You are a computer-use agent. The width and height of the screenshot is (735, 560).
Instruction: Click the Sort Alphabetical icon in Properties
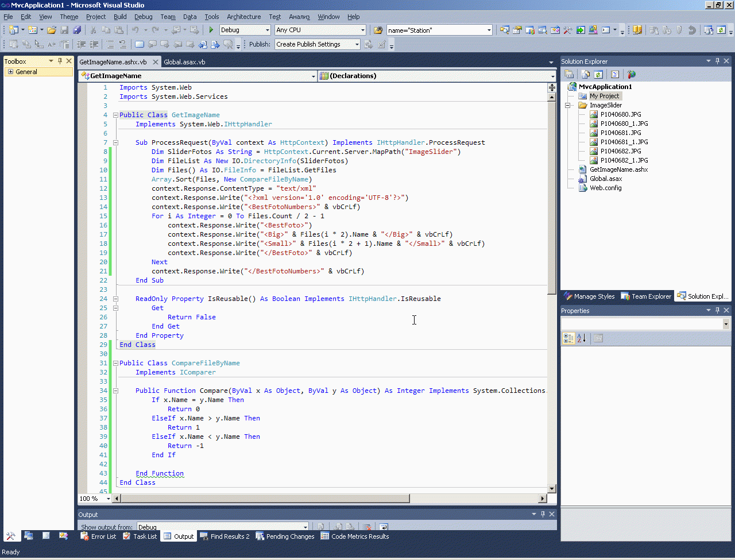581,338
